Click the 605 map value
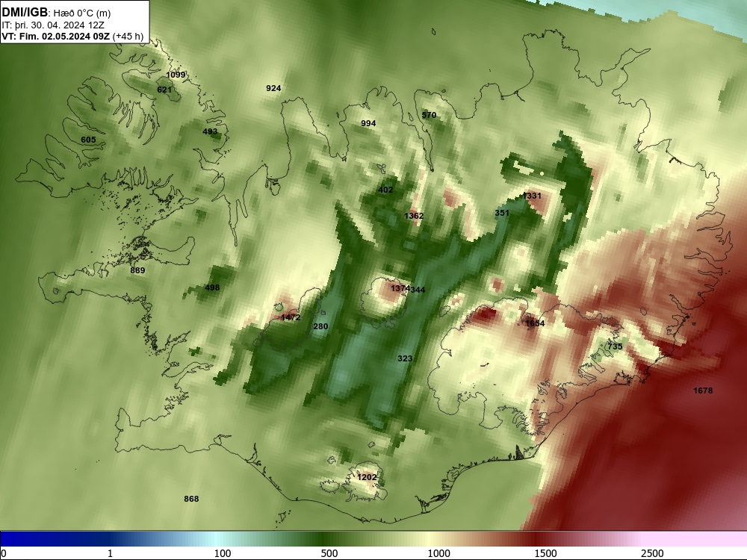 click(88, 140)
